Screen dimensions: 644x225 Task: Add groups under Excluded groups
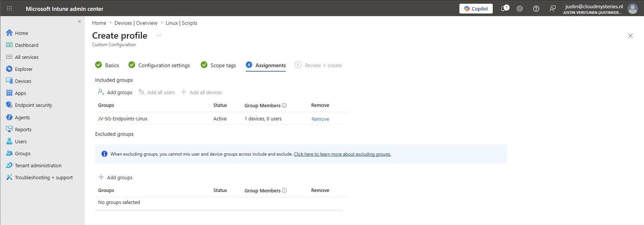tap(115, 177)
